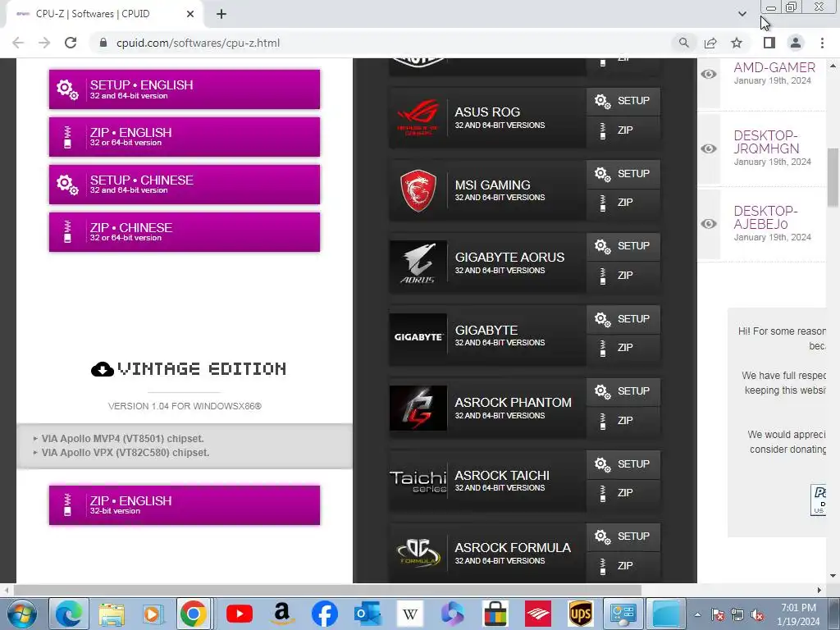840x630 pixels.
Task: Open Windows Start button
Action: coord(21,614)
